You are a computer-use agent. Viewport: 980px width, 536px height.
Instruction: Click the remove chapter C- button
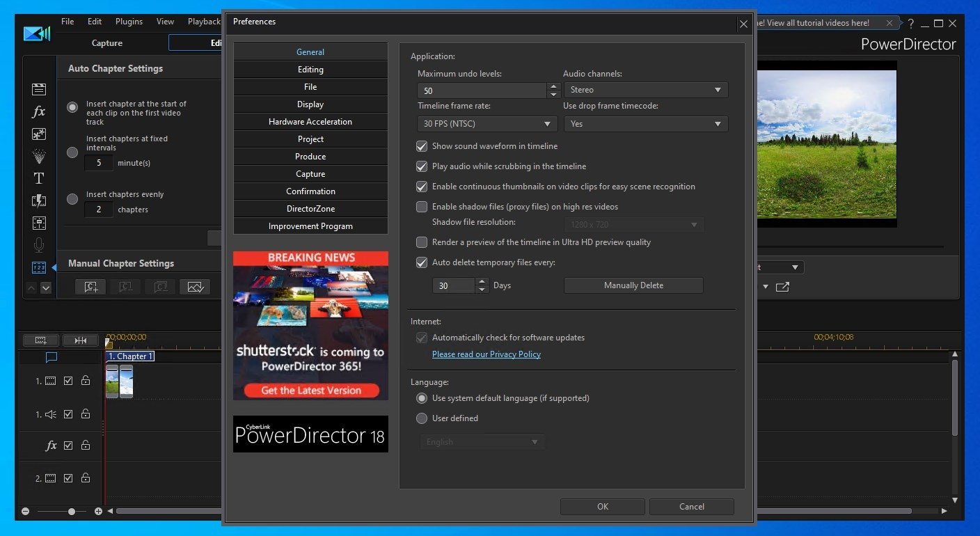[126, 286]
